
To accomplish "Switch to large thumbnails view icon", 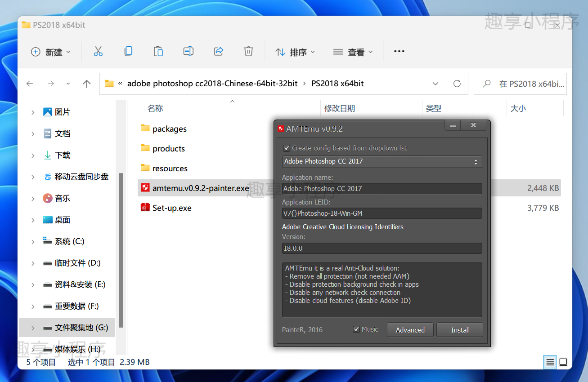I will (563, 362).
